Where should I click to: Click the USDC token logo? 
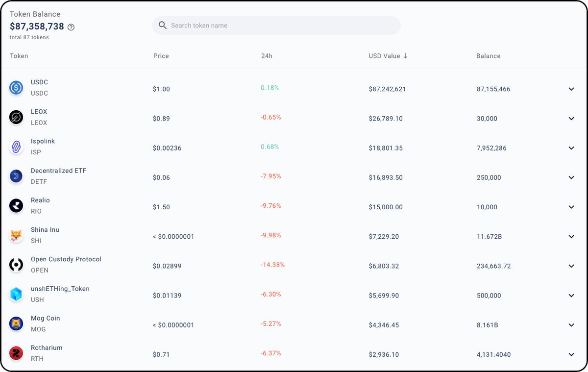click(x=16, y=88)
